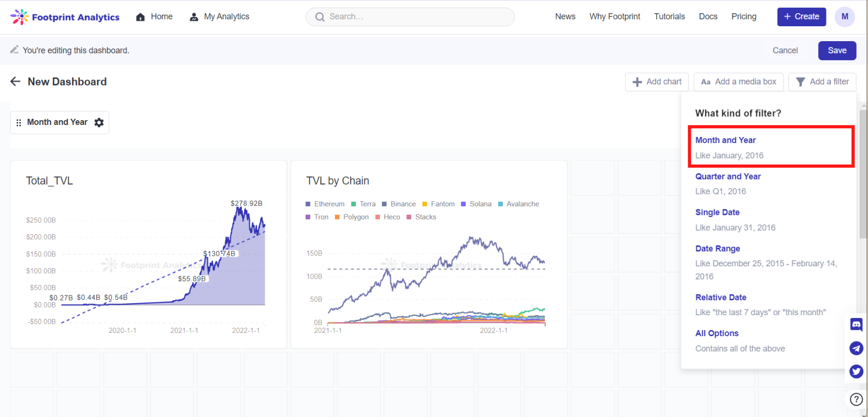Open the user avatar M menu
868x417 pixels.
[x=844, y=17]
